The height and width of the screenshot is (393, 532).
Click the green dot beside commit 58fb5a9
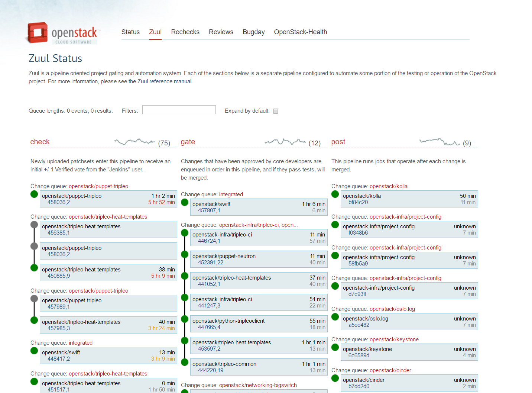point(335,255)
